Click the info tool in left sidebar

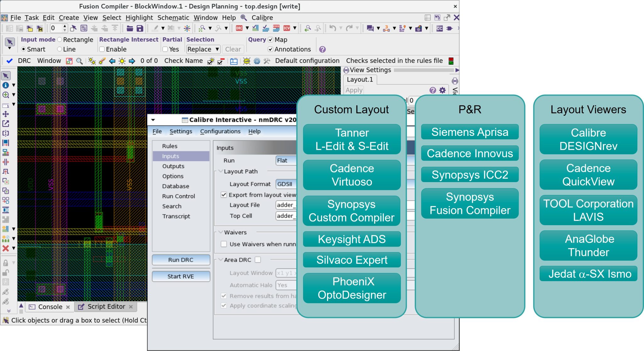pos(6,85)
